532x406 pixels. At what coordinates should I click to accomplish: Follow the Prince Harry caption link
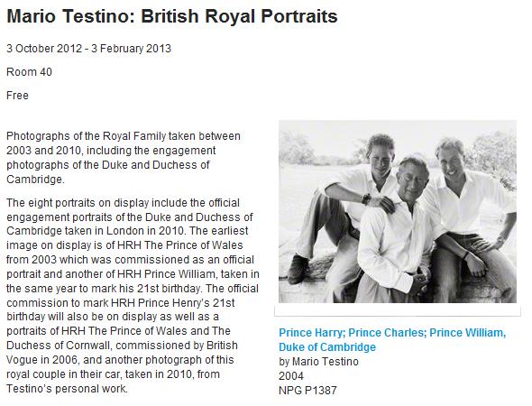pos(311,333)
